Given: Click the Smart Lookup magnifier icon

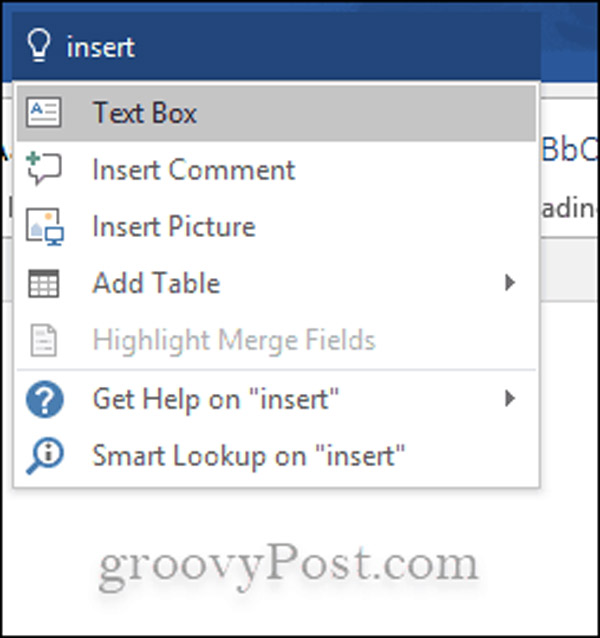Looking at the screenshot, I should [45, 456].
